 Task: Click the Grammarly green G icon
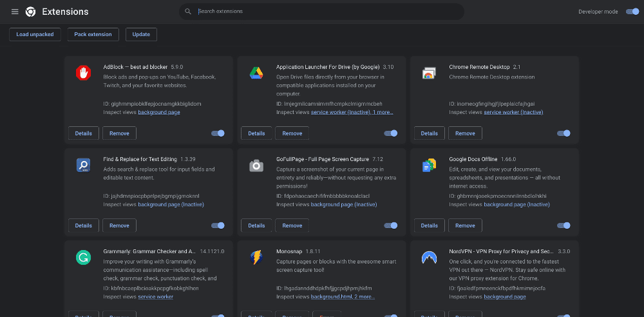point(83,258)
